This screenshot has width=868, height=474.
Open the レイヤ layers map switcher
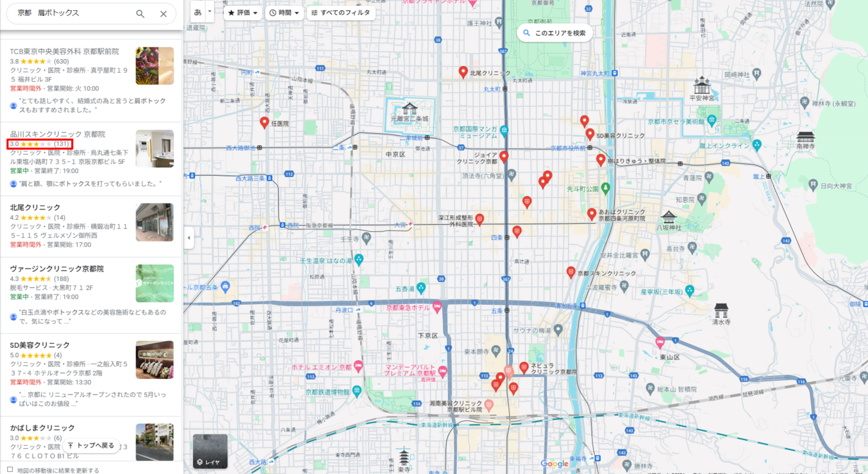[x=210, y=451]
